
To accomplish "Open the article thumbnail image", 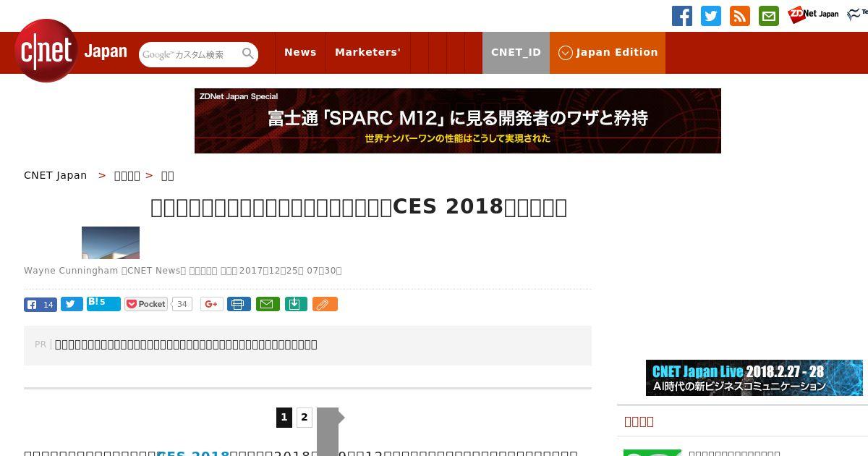I will click(111, 242).
